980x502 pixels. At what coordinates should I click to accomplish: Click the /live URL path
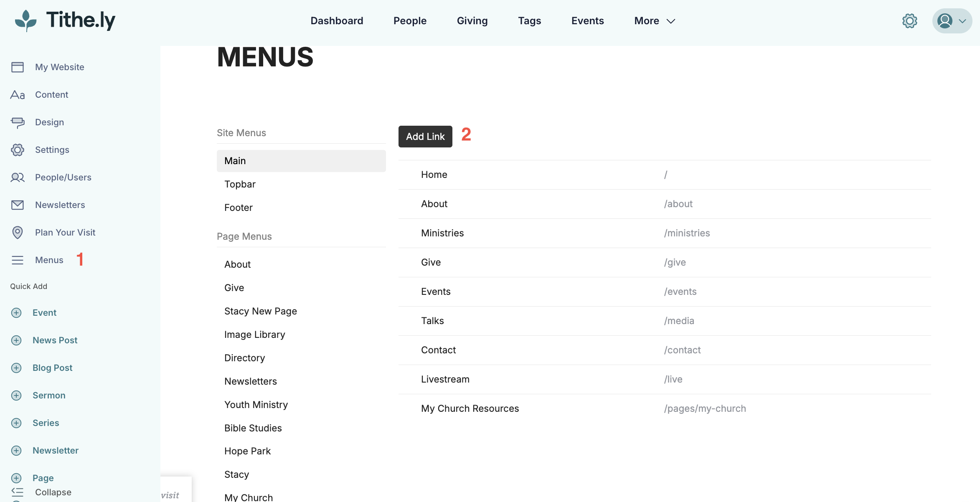tap(673, 379)
